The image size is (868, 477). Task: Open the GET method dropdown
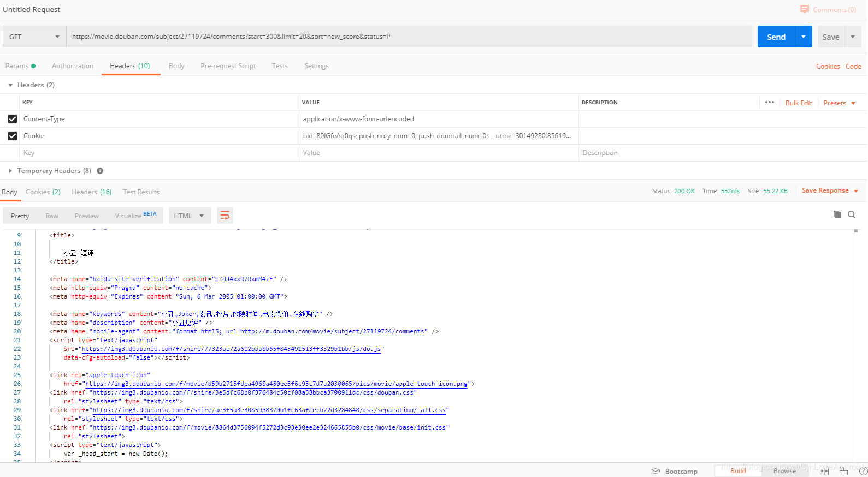pyautogui.click(x=34, y=37)
